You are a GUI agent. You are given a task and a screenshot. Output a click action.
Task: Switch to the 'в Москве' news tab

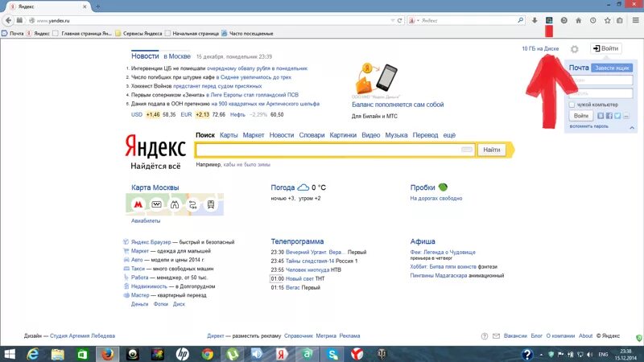(x=177, y=56)
